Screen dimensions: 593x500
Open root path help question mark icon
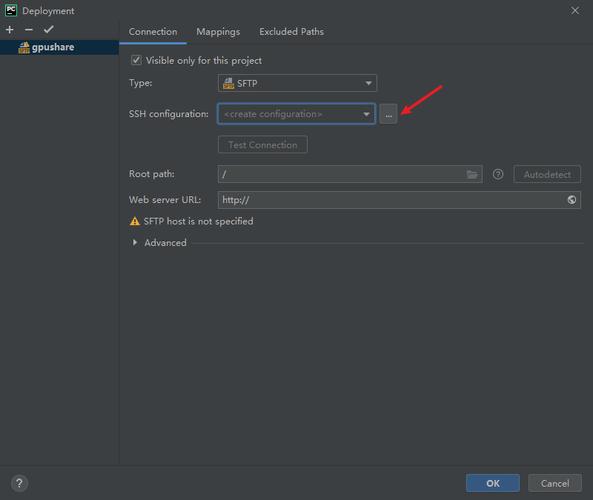pyautogui.click(x=498, y=174)
